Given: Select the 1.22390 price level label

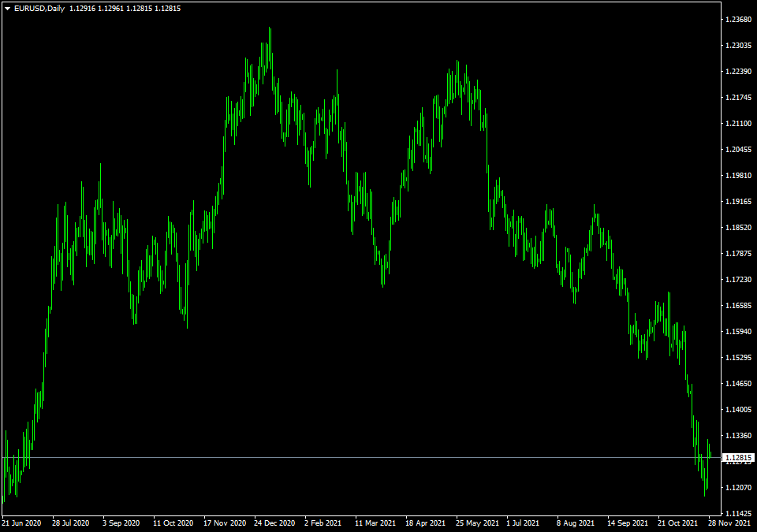Looking at the screenshot, I should (739, 72).
